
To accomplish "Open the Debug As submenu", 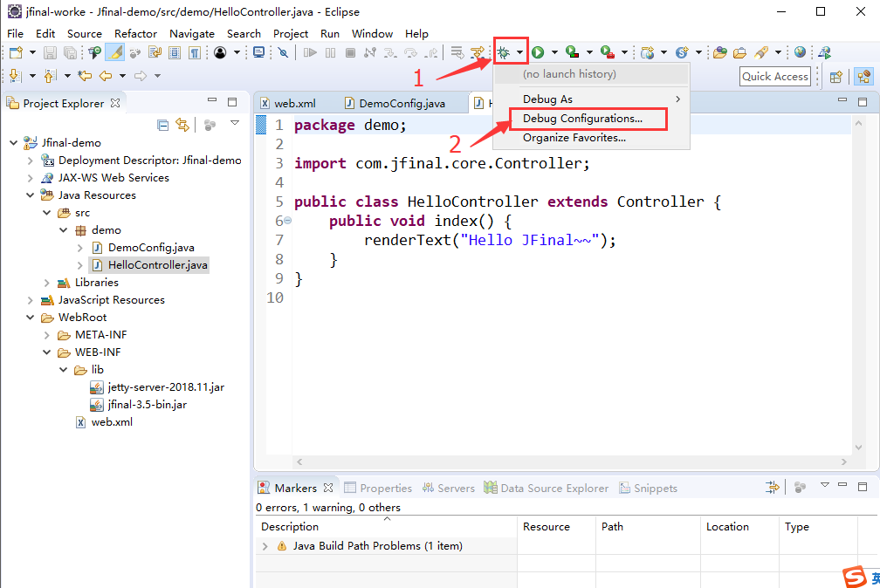I will click(x=591, y=99).
